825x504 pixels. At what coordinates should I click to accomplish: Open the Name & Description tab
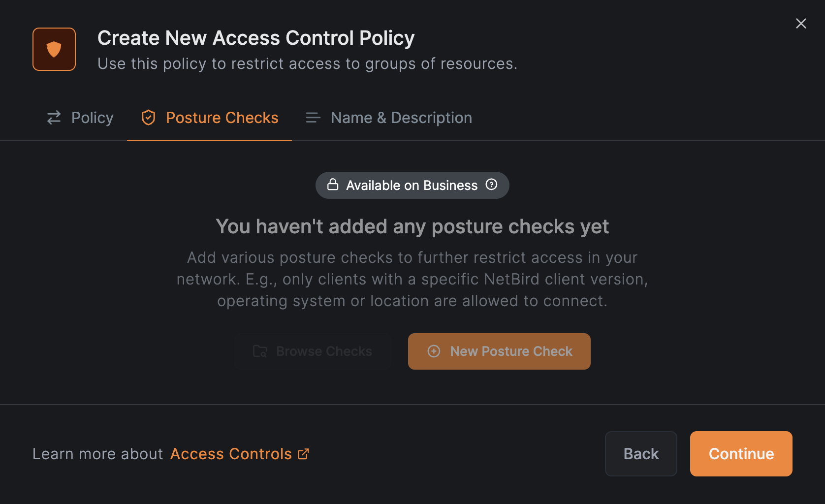(x=401, y=118)
